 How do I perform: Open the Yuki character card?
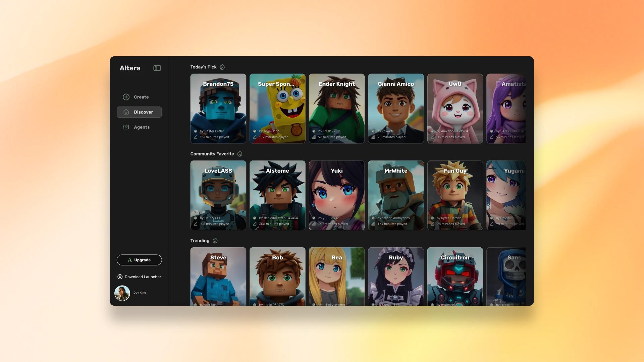336,195
